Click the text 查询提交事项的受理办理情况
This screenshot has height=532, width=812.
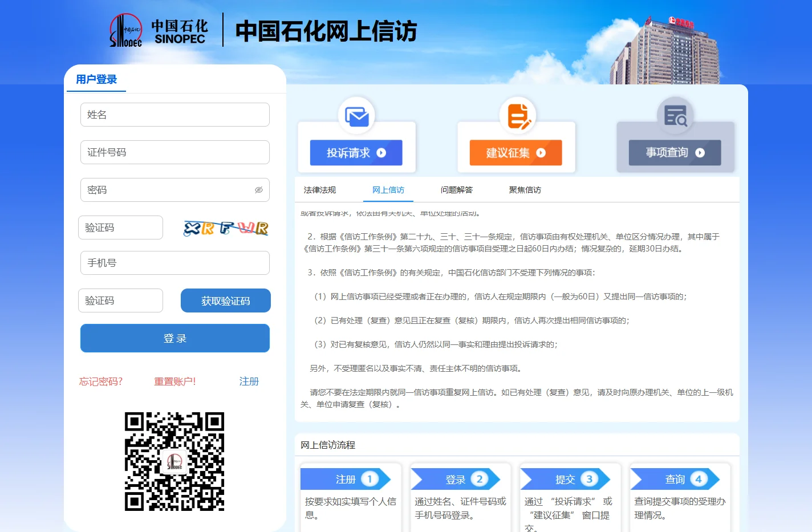(x=680, y=508)
